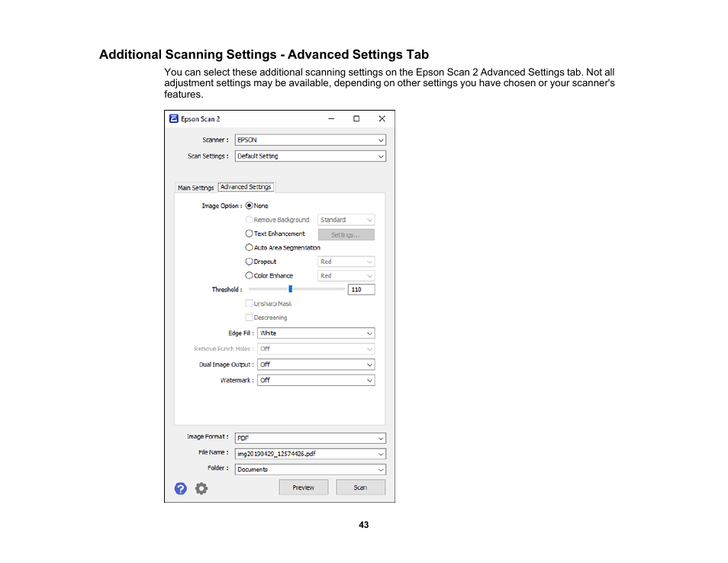Image resolution: width=728 pixels, height=563 pixels.
Task: Select the Dropout radio button
Action: 250,262
